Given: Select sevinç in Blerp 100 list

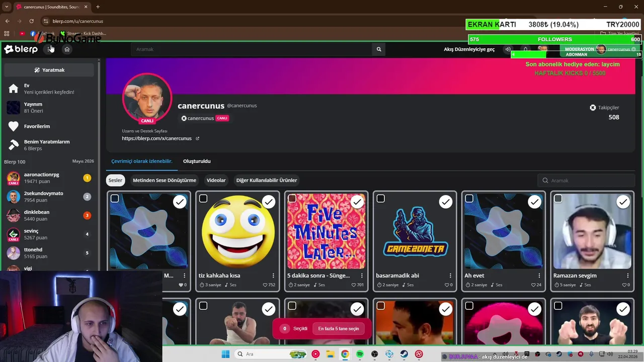Looking at the screenshot, I should [x=49, y=234].
